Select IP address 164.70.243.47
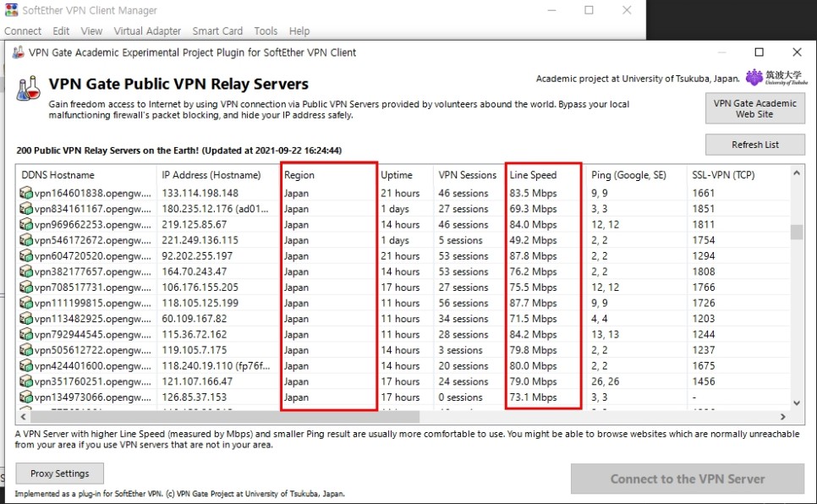The height and width of the screenshot is (504, 817). click(195, 271)
